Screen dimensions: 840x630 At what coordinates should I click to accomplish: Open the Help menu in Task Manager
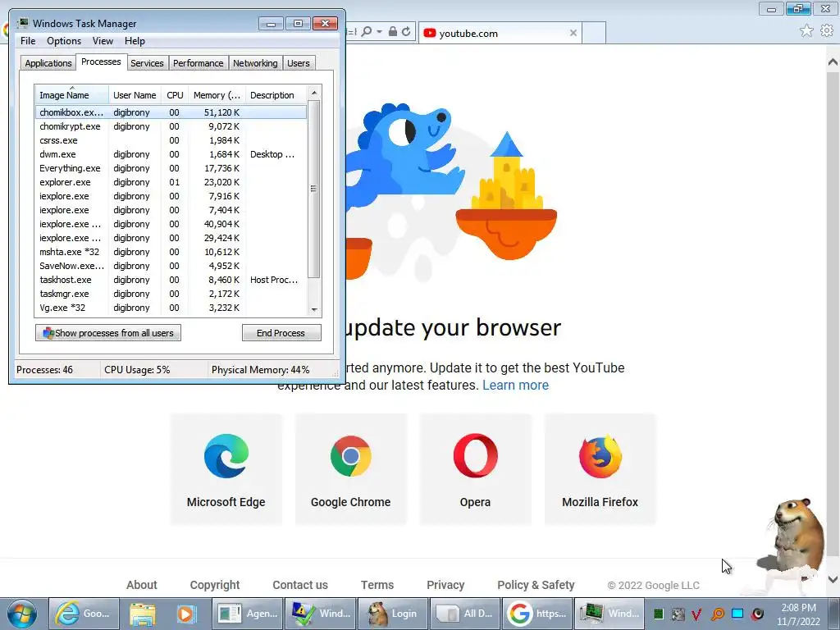(x=135, y=41)
